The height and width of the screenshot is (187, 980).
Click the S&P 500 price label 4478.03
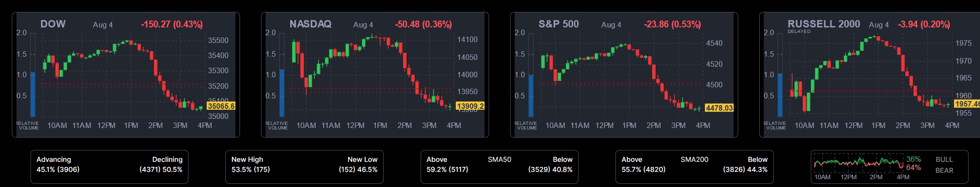pos(719,108)
